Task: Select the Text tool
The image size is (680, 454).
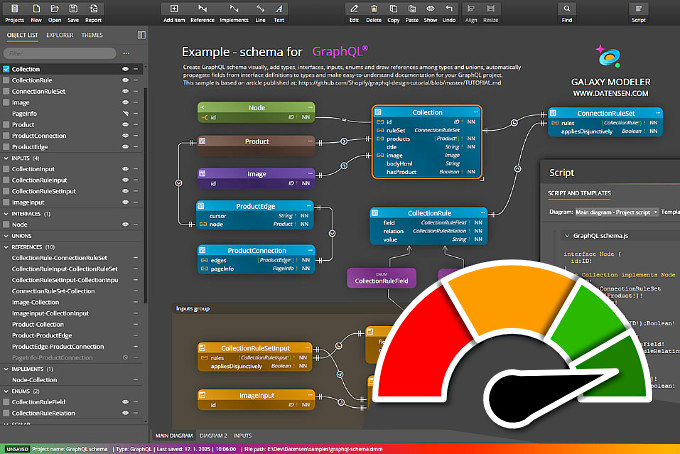Action: tap(279, 13)
